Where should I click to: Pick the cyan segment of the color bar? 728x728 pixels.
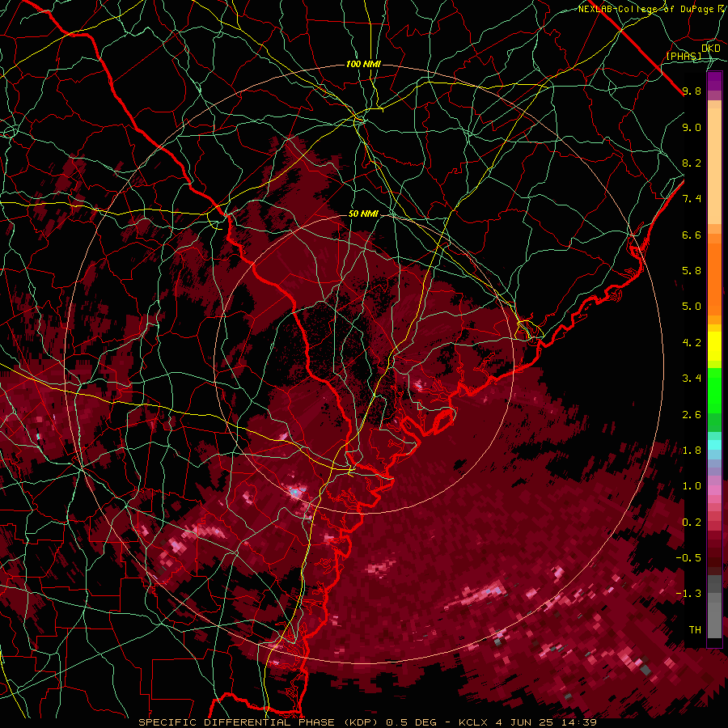[714, 445]
